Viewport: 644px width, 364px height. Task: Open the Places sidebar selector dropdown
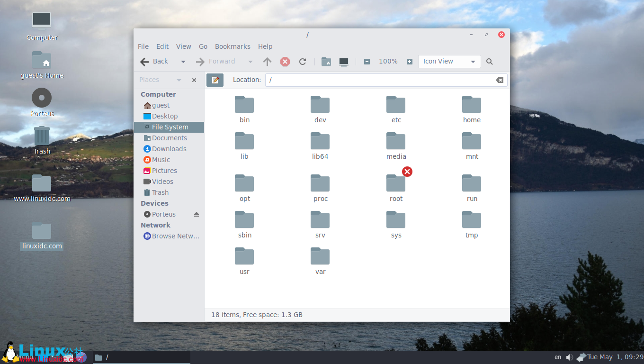(160, 80)
